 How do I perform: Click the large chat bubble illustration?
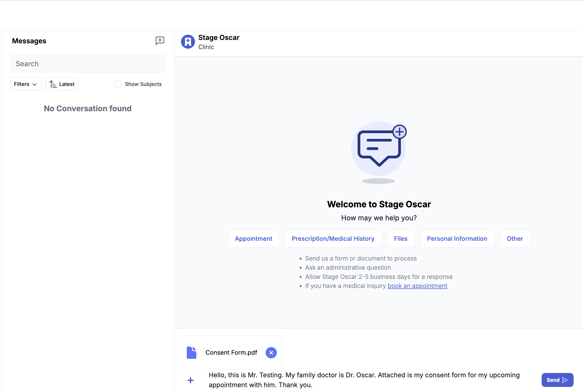[379, 149]
